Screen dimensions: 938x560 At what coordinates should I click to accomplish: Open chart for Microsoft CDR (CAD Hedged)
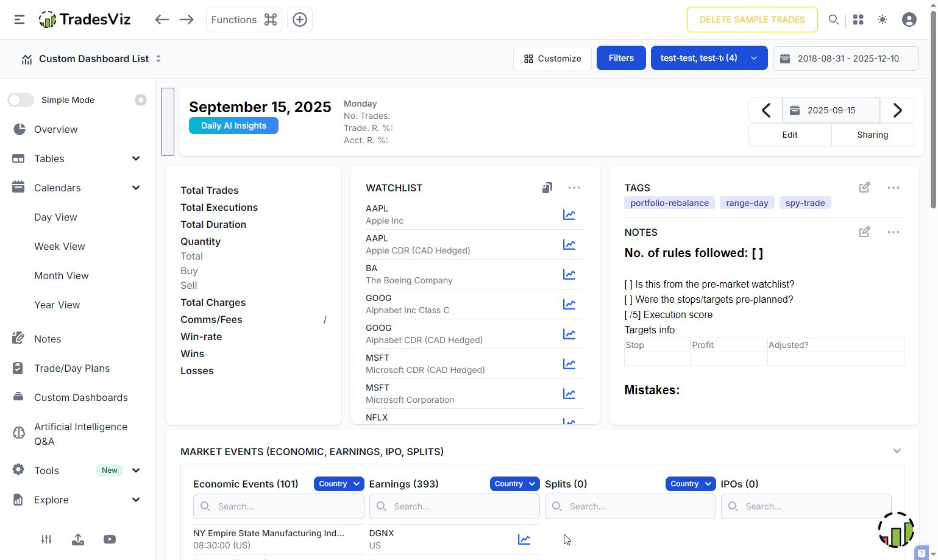click(569, 364)
